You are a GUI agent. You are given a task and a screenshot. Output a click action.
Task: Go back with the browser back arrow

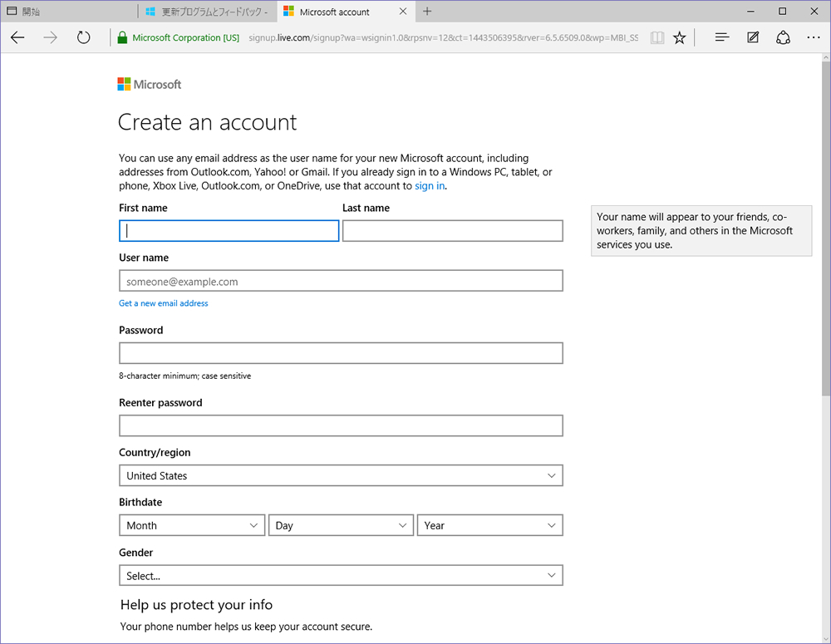17,37
